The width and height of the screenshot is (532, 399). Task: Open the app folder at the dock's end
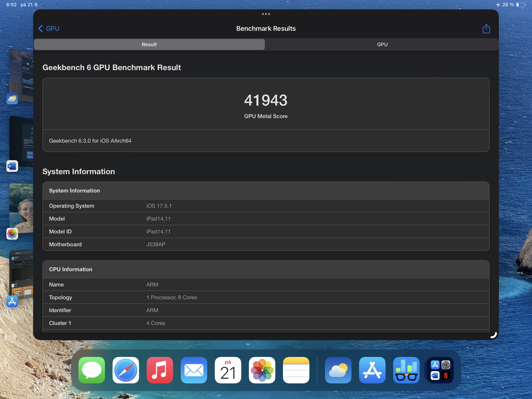(x=440, y=370)
